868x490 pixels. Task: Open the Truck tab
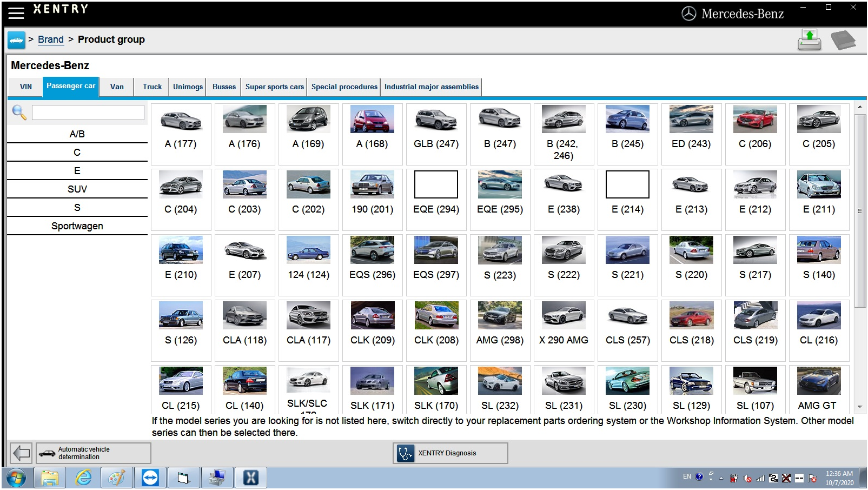pos(152,87)
